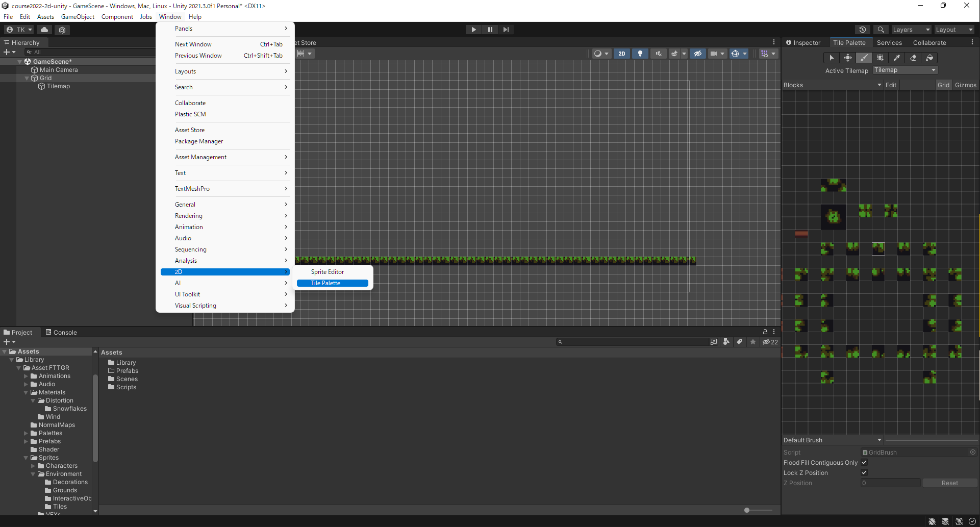Select the Eraser tool in Tile Palette
Screen dimensions: 980x527
point(913,58)
